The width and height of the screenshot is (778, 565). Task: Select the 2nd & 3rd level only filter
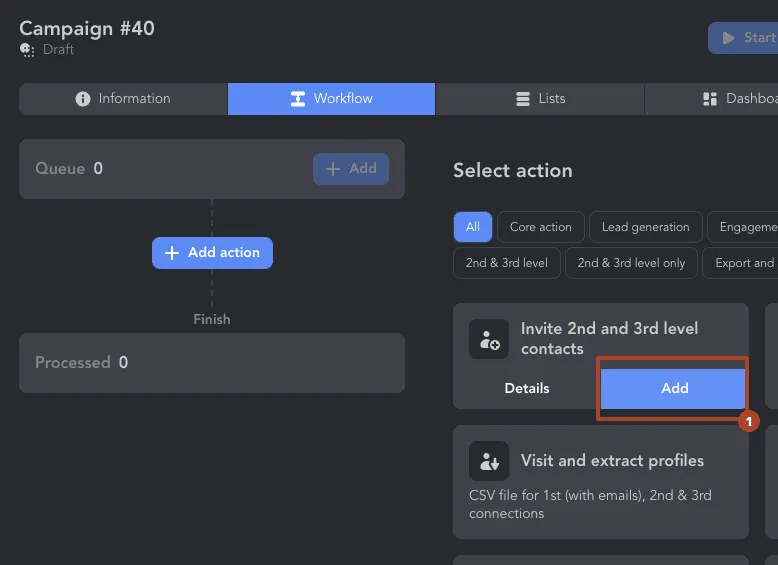click(631, 263)
